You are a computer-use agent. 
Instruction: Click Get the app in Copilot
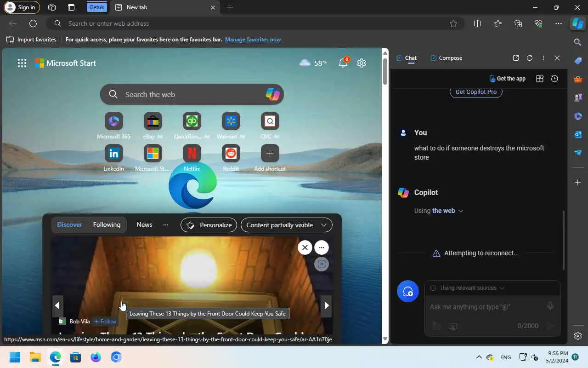click(507, 79)
